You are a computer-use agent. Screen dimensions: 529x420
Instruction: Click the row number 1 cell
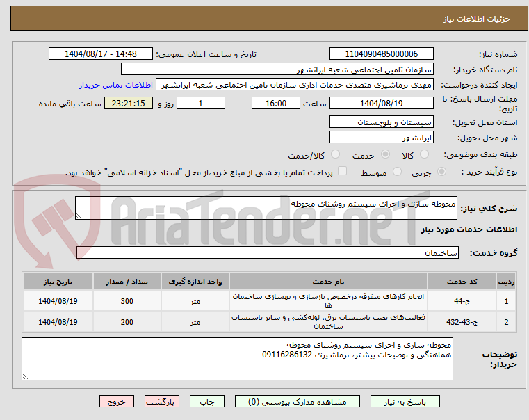(506, 301)
